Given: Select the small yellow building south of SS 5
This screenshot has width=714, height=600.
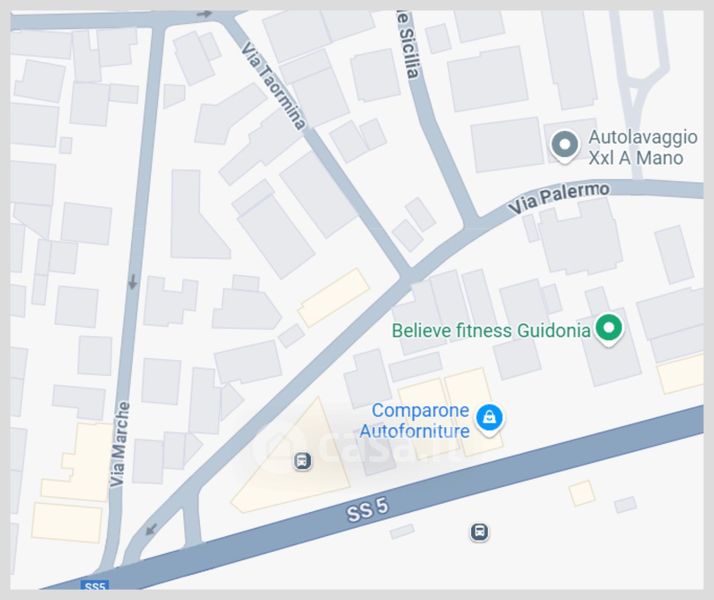Looking at the screenshot, I should pyautogui.click(x=581, y=493).
